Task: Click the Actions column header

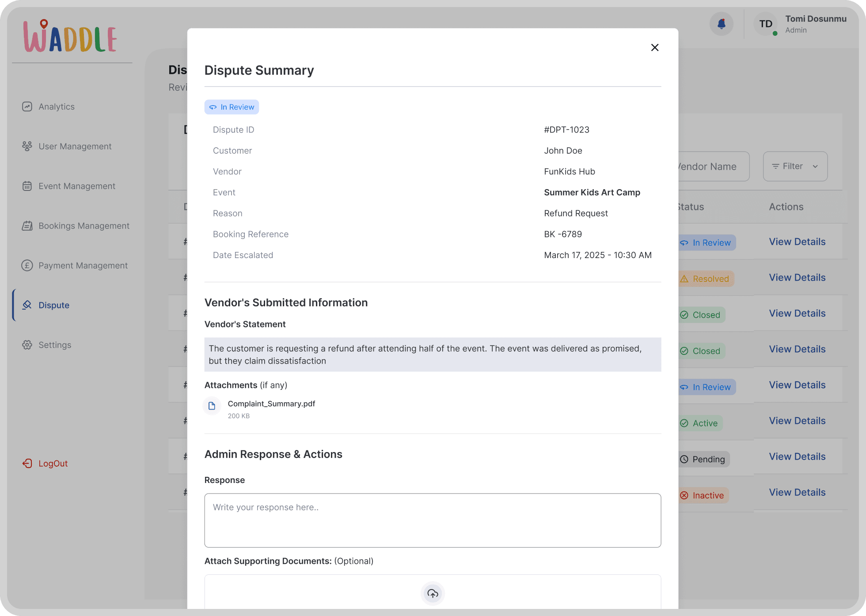Action: [x=786, y=207]
